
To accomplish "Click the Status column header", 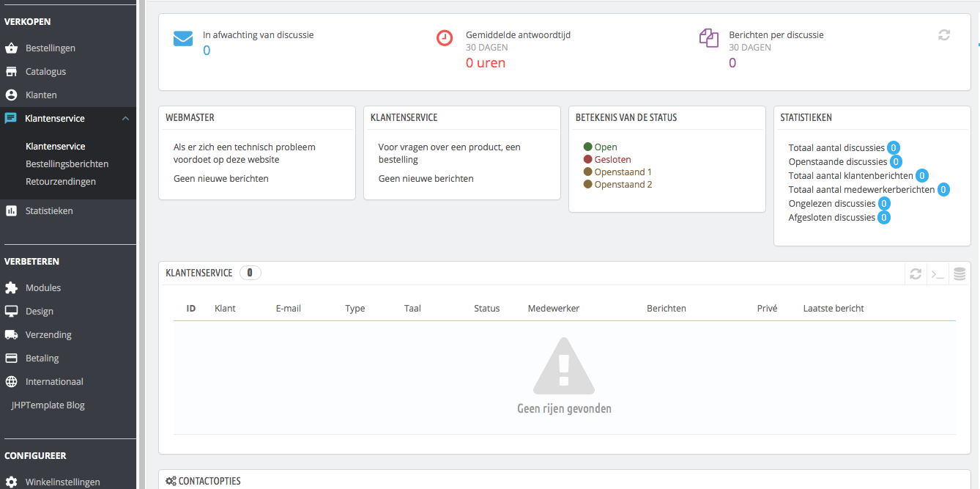I will pyautogui.click(x=487, y=309).
